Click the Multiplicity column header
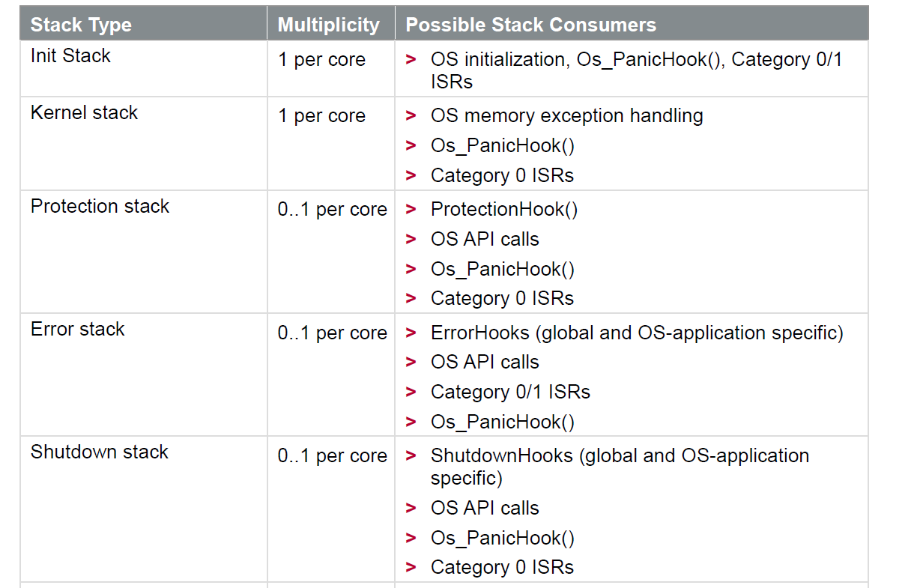920x588 pixels. (x=328, y=25)
